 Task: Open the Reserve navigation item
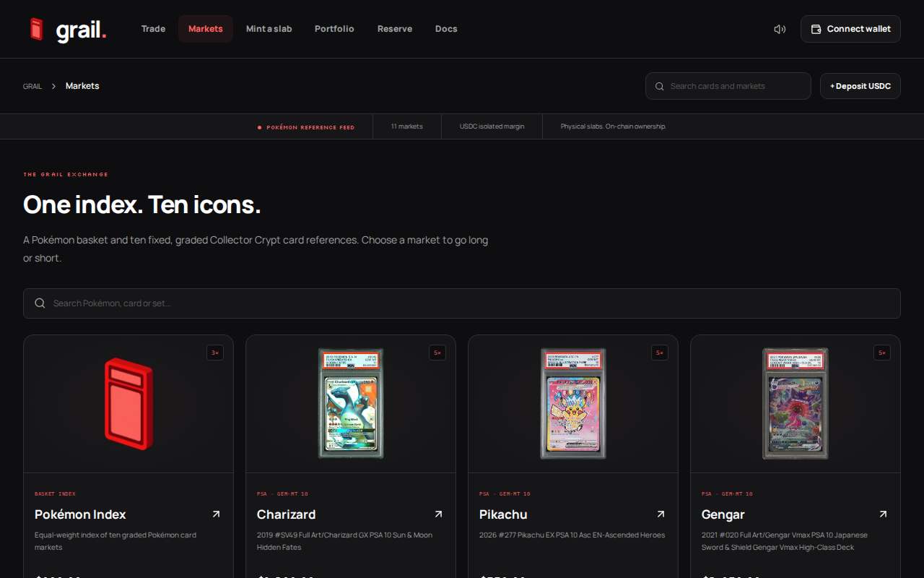click(395, 29)
